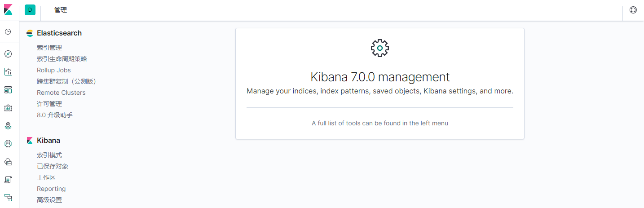The image size is (644, 208).
Task: Open Discover via the compass icon
Action: (8, 54)
